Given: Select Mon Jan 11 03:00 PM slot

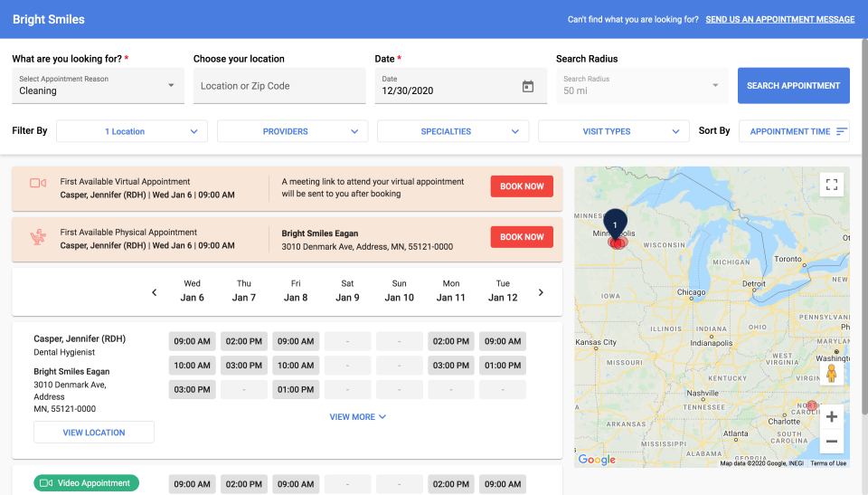Looking at the screenshot, I should pos(450,366).
